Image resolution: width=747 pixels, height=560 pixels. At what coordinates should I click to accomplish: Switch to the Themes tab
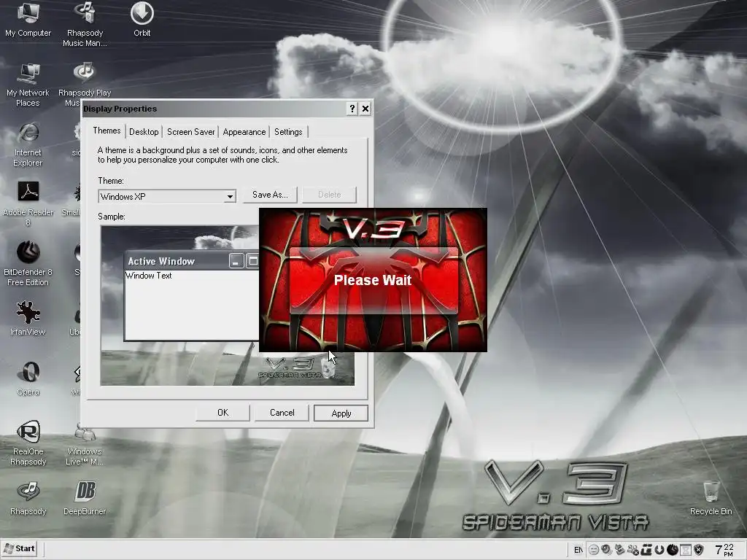107,131
